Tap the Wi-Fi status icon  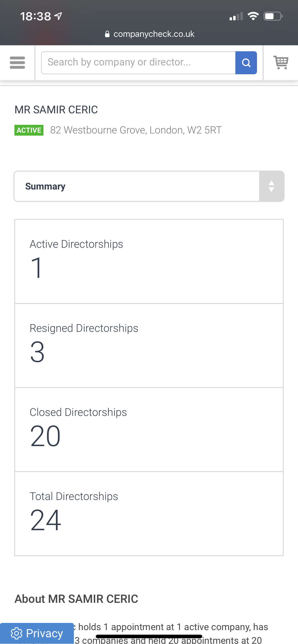tap(253, 17)
